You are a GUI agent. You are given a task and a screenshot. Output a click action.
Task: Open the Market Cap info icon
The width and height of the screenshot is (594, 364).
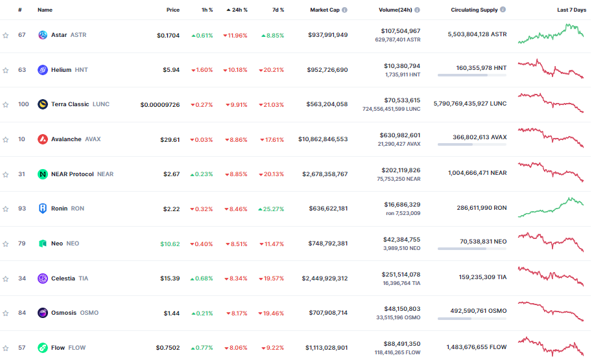point(344,10)
